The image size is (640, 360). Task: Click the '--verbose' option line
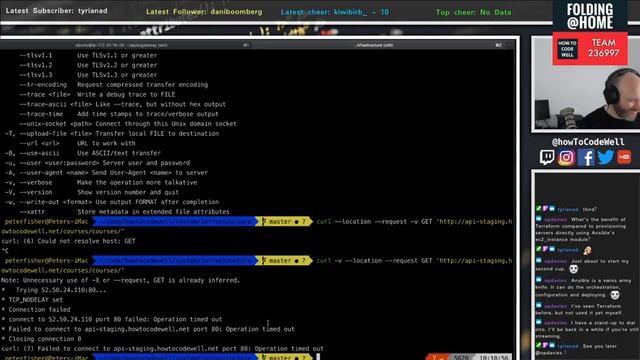[101, 183]
